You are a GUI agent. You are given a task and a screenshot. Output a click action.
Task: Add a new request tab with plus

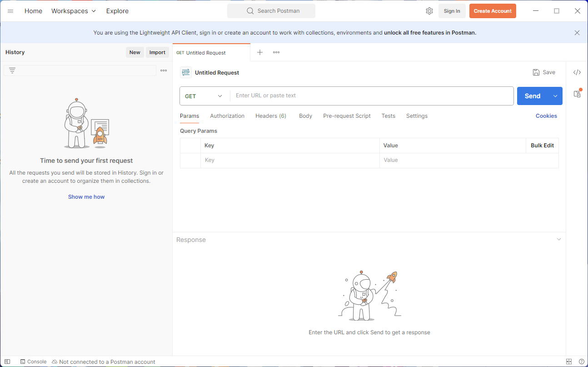point(260,52)
